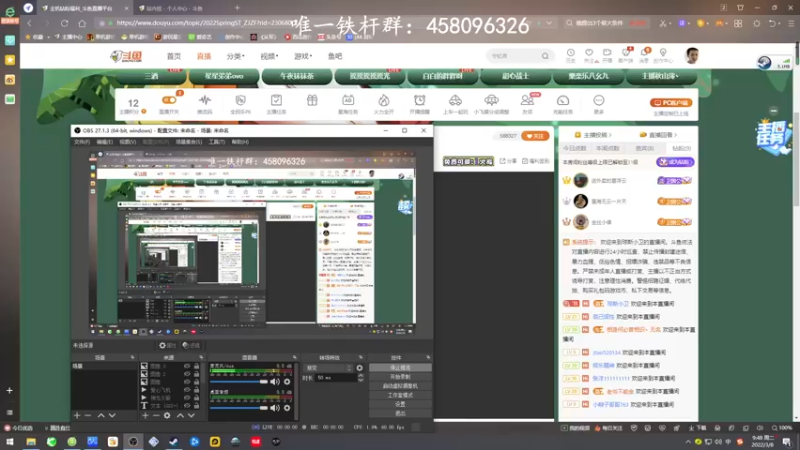Expand the 视频 dropdown in Douyu nav
Screen dimensions: 800x450
(x=269, y=56)
